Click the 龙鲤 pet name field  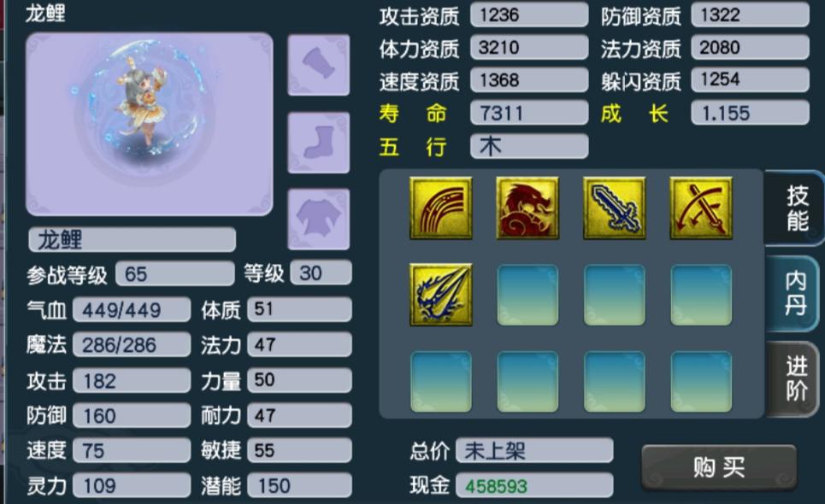[132, 240]
